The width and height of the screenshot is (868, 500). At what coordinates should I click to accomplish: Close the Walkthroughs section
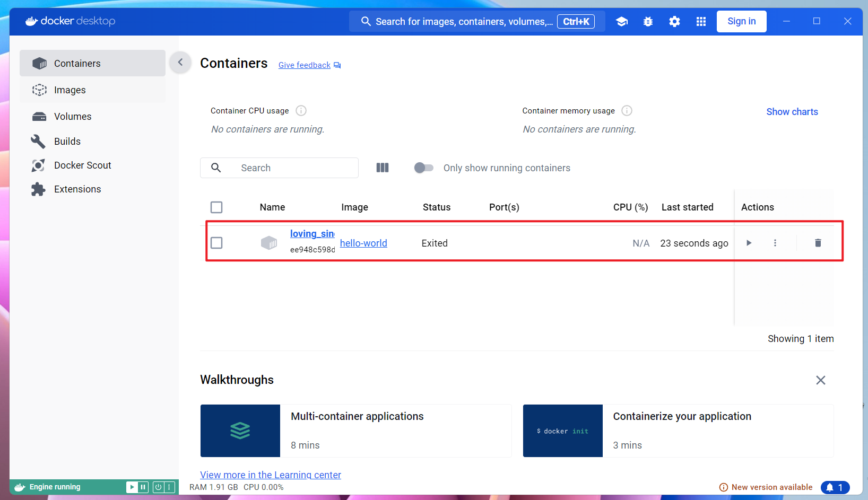pyautogui.click(x=820, y=380)
